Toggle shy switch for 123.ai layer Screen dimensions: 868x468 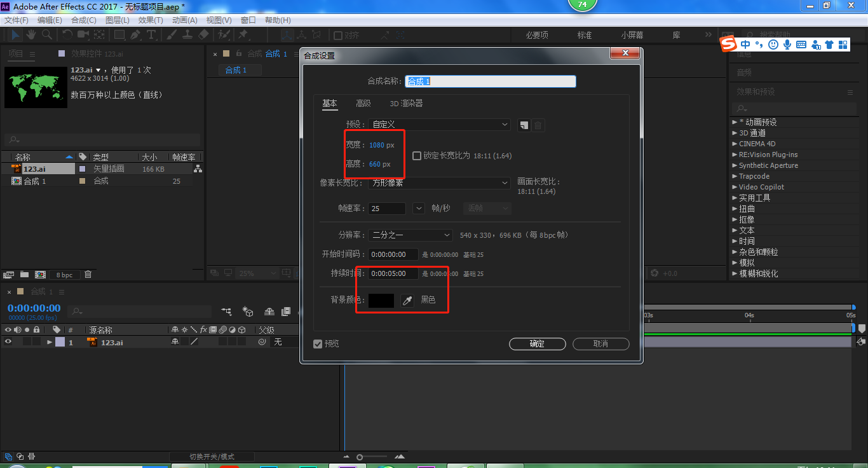pyautogui.click(x=175, y=342)
